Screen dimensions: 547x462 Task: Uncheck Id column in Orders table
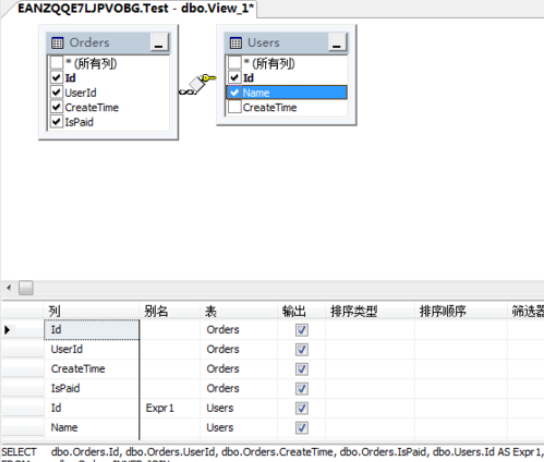56,78
